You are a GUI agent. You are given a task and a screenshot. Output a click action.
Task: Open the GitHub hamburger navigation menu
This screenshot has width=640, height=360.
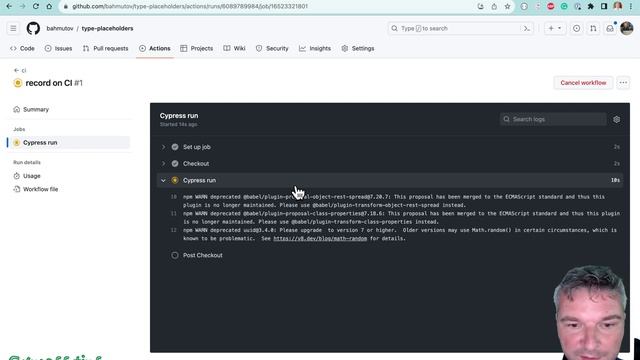click(x=13, y=28)
